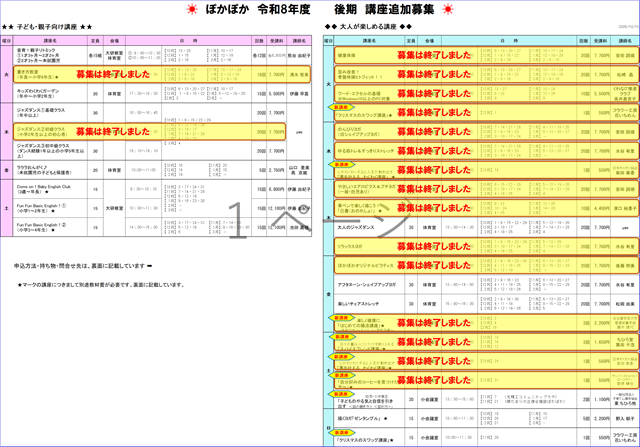
Task: Click the closed banner on 健康体操 row
Action: tap(487, 55)
